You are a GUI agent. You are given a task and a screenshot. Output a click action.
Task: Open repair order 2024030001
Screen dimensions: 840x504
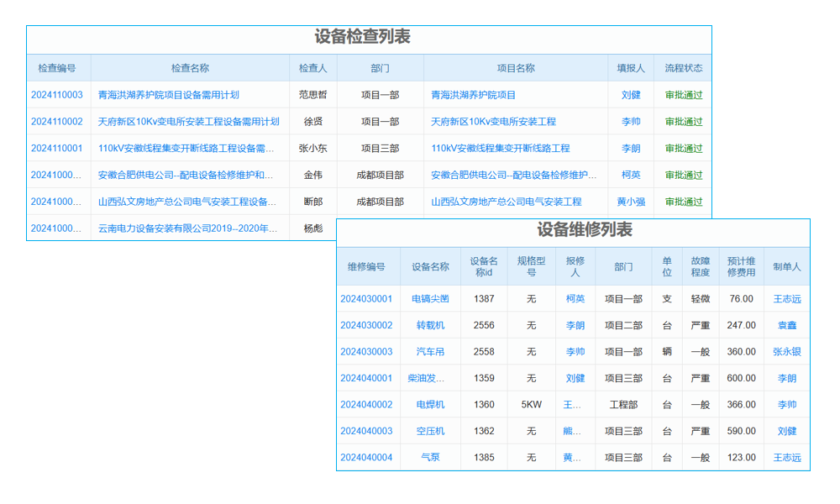pos(368,298)
